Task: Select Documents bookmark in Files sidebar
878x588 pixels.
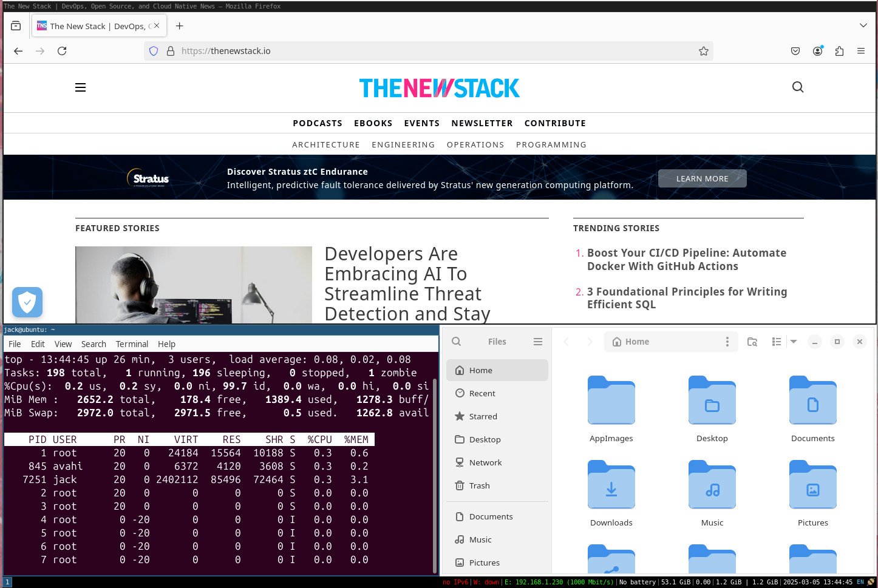Action: tap(497, 516)
